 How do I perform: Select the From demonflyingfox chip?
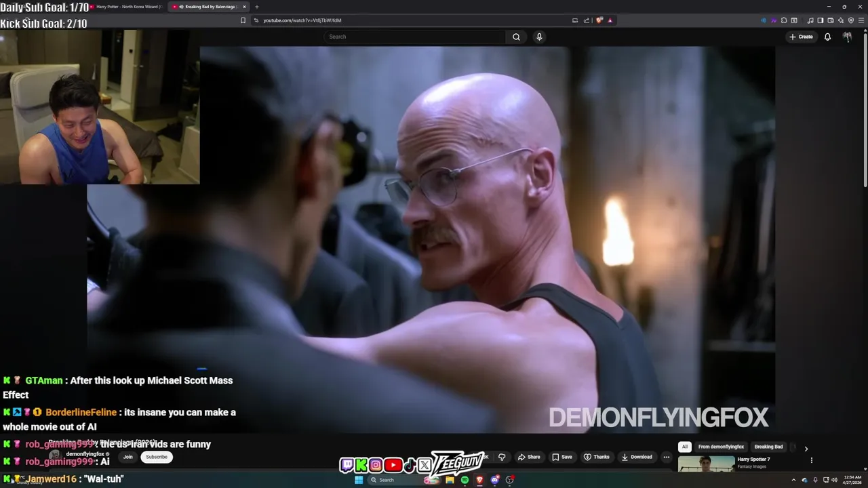click(721, 447)
